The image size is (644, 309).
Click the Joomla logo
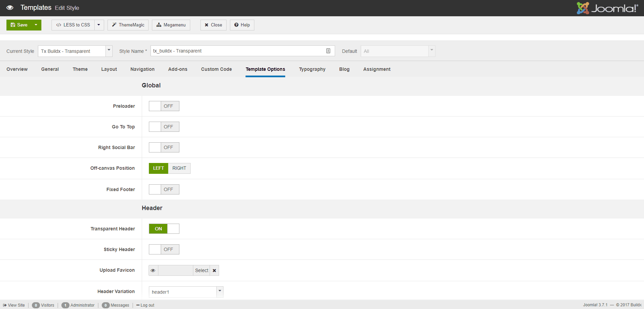[x=607, y=8]
